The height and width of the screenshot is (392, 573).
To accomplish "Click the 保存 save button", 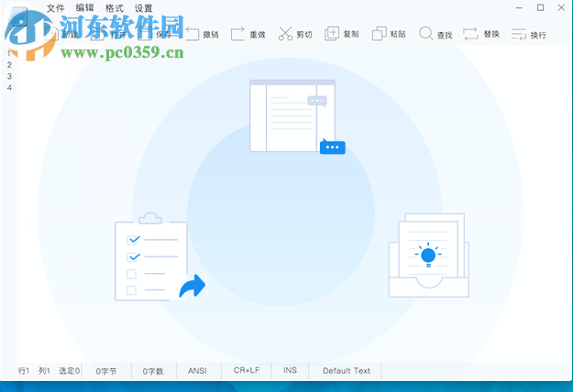I will pos(155,35).
